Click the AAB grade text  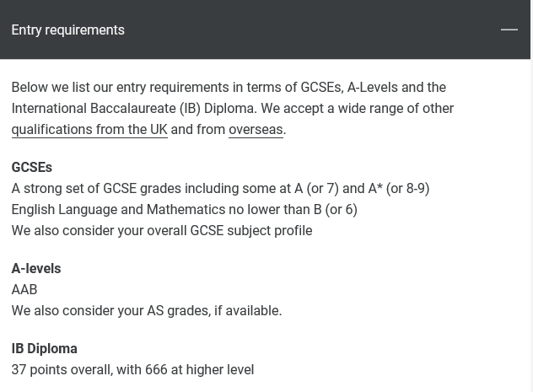(24, 289)
